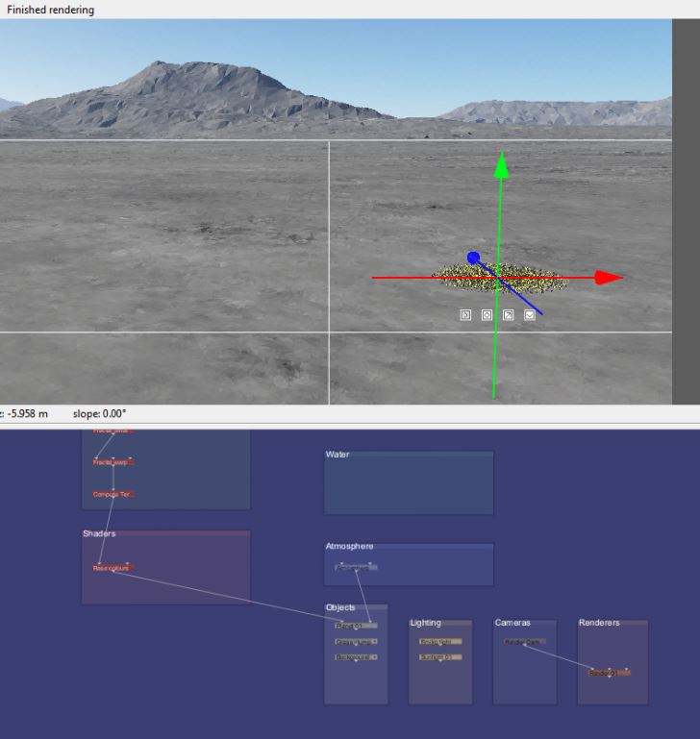The image size is (700, 739).
Task: Select the Grass clump object node
Action: (x=356, y=641)
